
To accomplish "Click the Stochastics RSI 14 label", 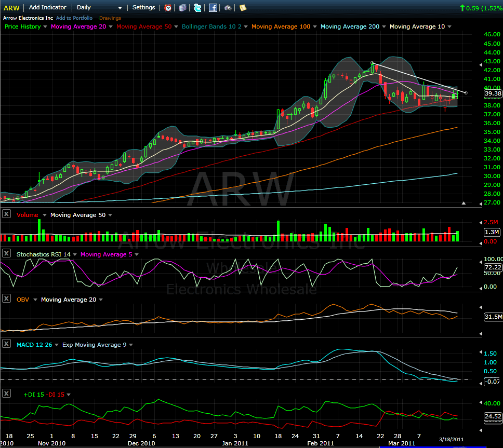I will 43,254.
